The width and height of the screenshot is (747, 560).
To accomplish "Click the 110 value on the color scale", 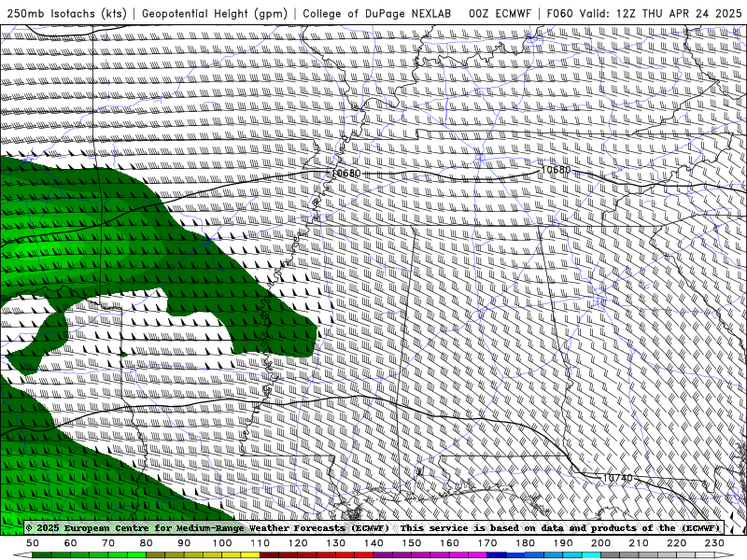I will click(x=261, y=543).
